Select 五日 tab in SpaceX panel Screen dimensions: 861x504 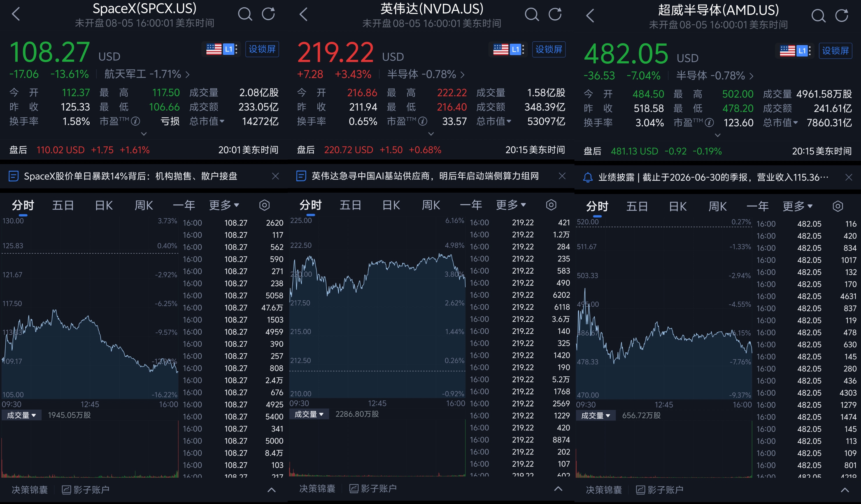tap(63, 205)
